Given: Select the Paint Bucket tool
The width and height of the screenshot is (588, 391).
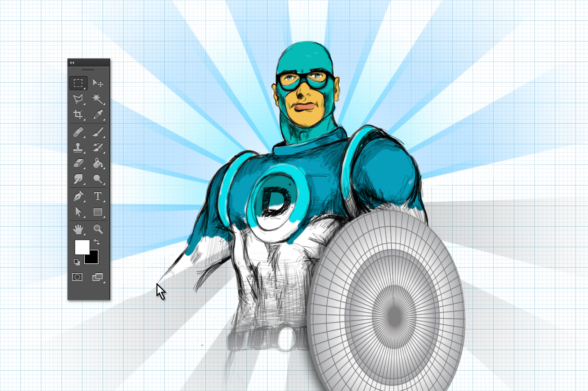Looking at the screenshot, I should [x=98, y=163].
